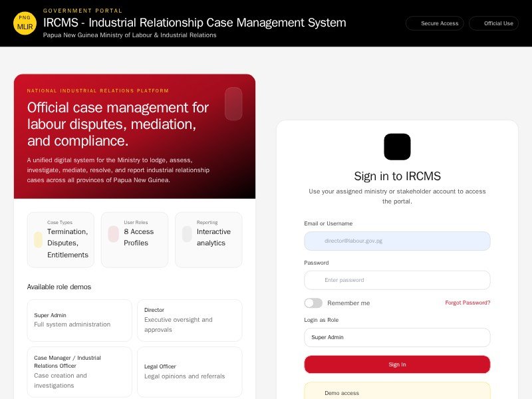Open the Login as Role dropdown
532x399 pixels.
[x=397, y=337]
